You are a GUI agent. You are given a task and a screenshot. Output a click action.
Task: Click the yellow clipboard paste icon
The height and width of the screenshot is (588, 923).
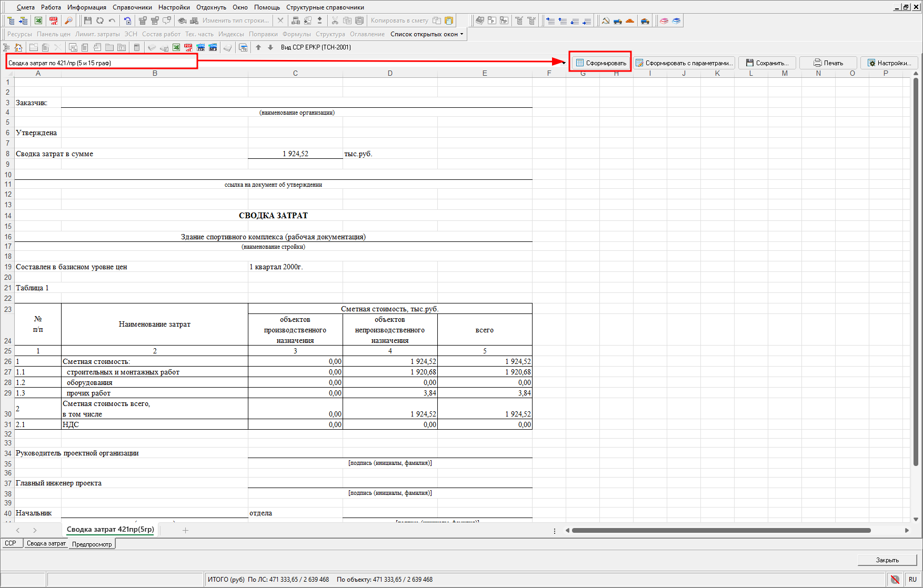[449, 21]
